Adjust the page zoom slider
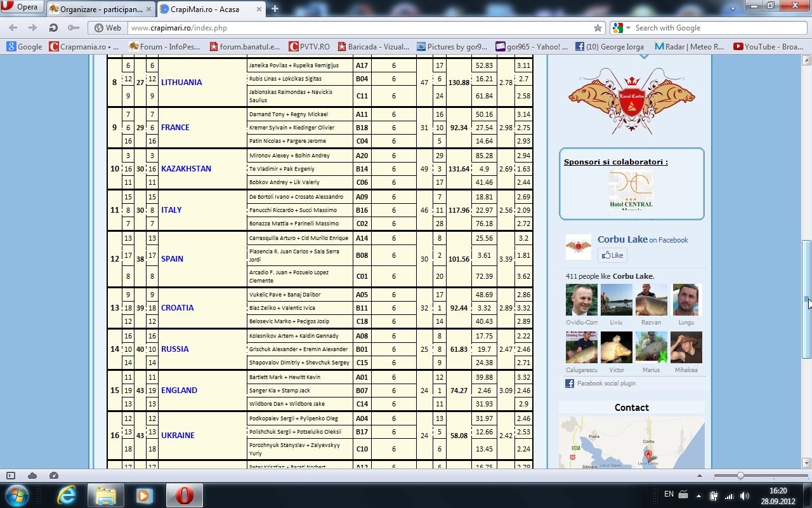This screenshot has height=508, width=812. 740,476
